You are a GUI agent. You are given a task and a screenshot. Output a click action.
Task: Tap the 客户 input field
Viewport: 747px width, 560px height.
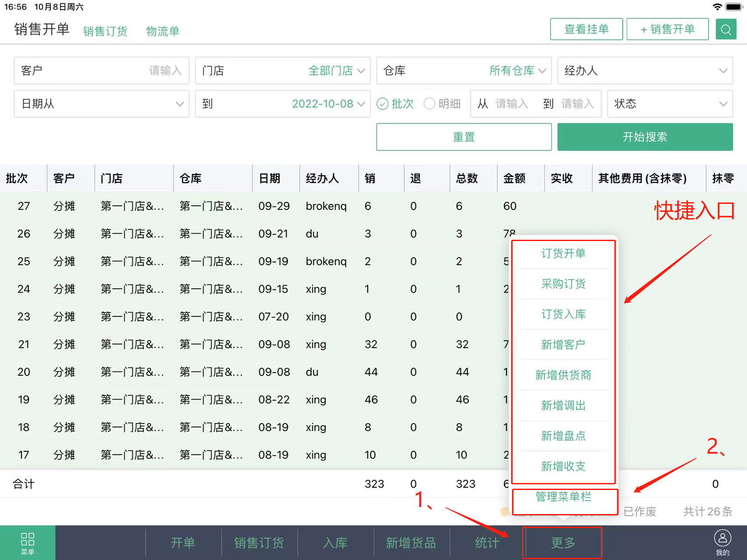click(x=102, y=70)
